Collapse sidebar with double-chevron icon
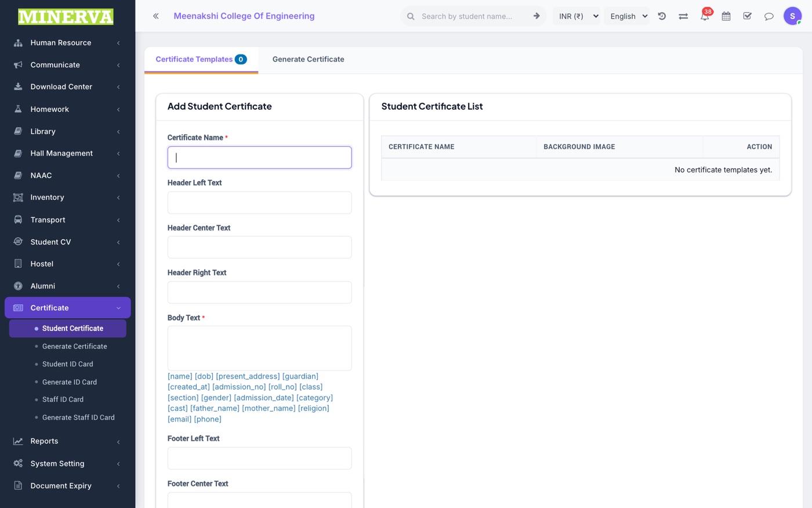 pyautogui.click(x=155, y=16)
